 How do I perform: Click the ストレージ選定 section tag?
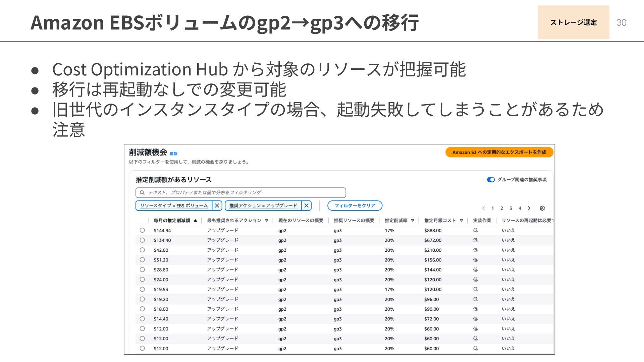pyautogui.click(x=574, y=22)
